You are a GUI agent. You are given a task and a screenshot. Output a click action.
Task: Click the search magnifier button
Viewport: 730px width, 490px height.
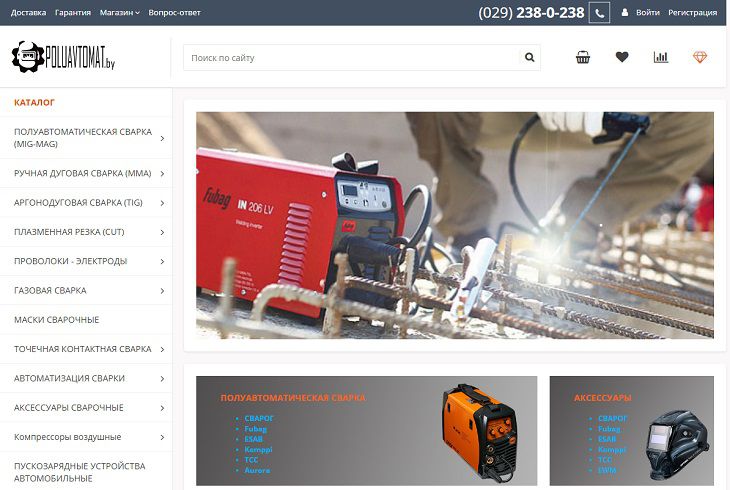pyautogui.click(x=530, y=58)
